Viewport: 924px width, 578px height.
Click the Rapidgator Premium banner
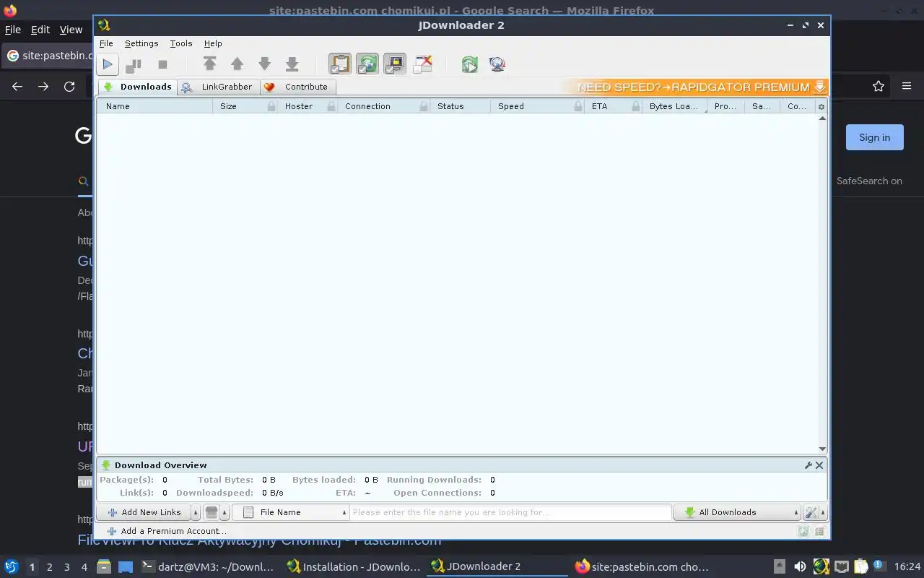tap(697, 87)
